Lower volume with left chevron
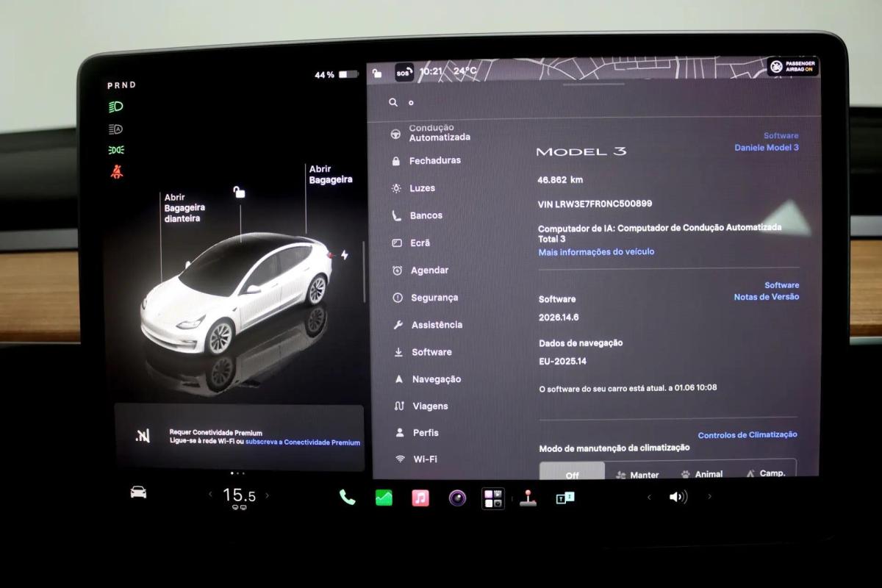 point(649,497)
